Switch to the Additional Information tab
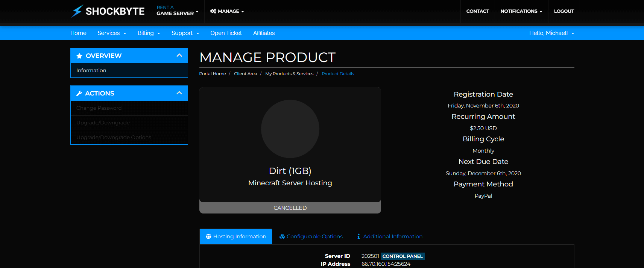The width and height of the screenshot is (644, 268). (x=392, y=236)
